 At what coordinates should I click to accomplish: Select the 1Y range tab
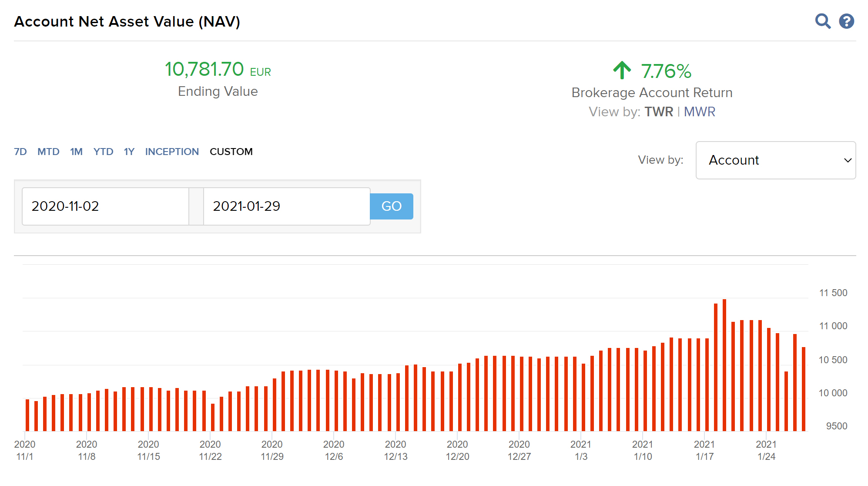coord(129,152)
